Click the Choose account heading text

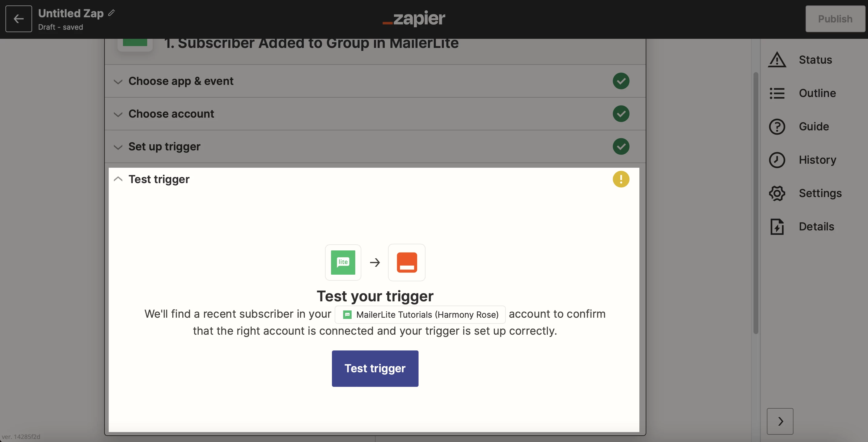coord(171,114)
